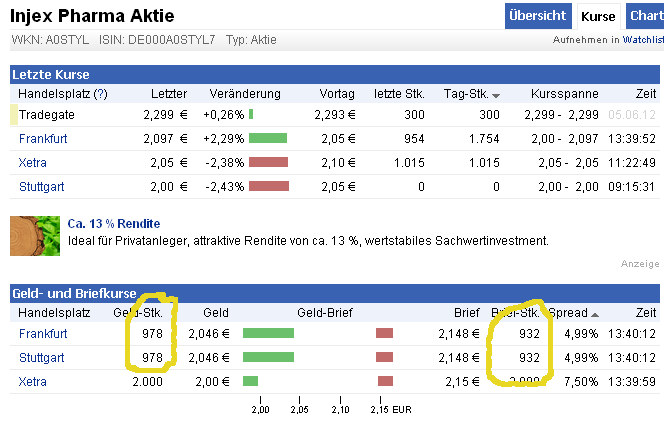Image resolution: width=664 pixels, height=432 pixels.
Task: Switch to the Kurse tab
Action: pos(598,16)
